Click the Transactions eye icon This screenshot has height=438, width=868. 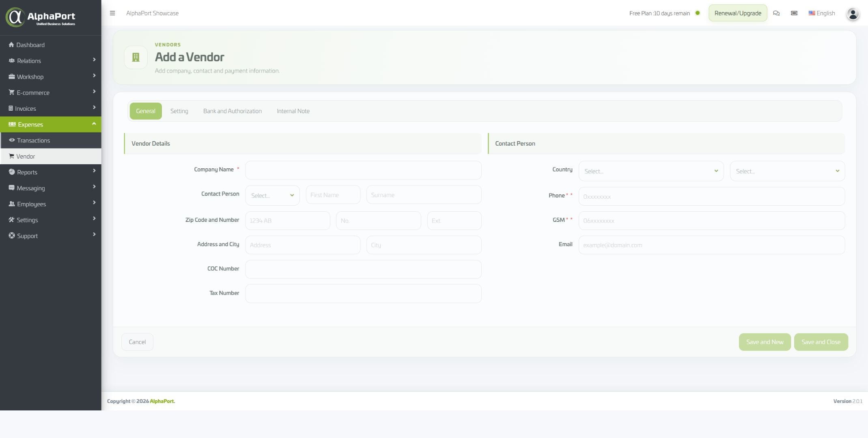[12, 140]
